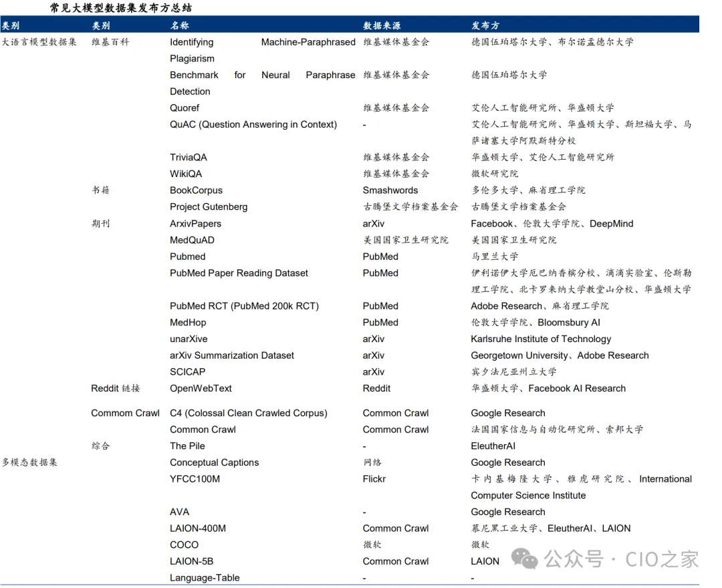The image size is (722, 588).
Task: Click the "马里兰大学" publisher cell
Action: tap(495, 257)
